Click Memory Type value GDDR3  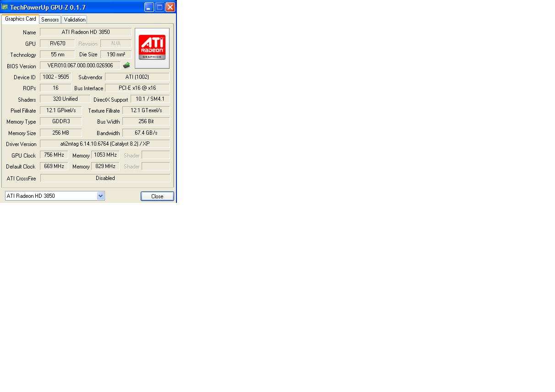[x=60, y=121]
